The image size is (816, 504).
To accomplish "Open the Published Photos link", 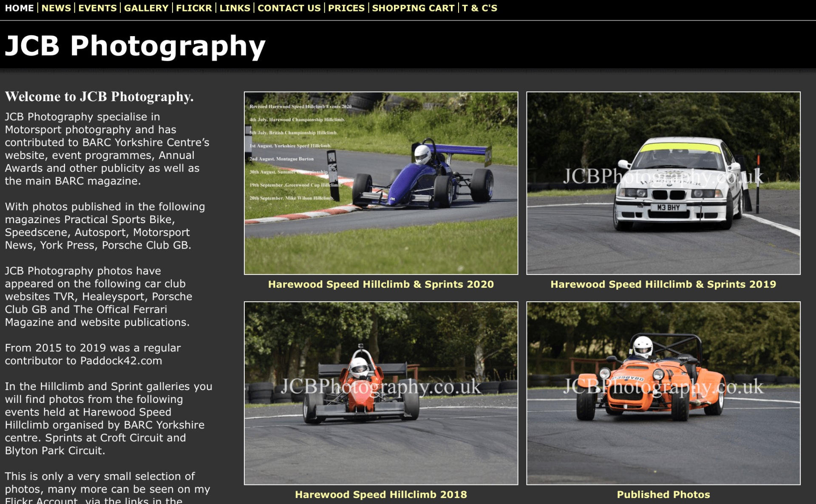I will (663, 494).
